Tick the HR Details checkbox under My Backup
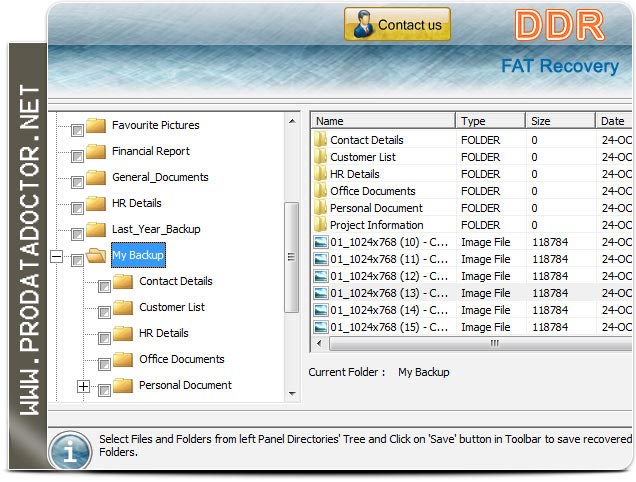The height and width of the screenshot is (482, 636). click(x=104, y=338)
